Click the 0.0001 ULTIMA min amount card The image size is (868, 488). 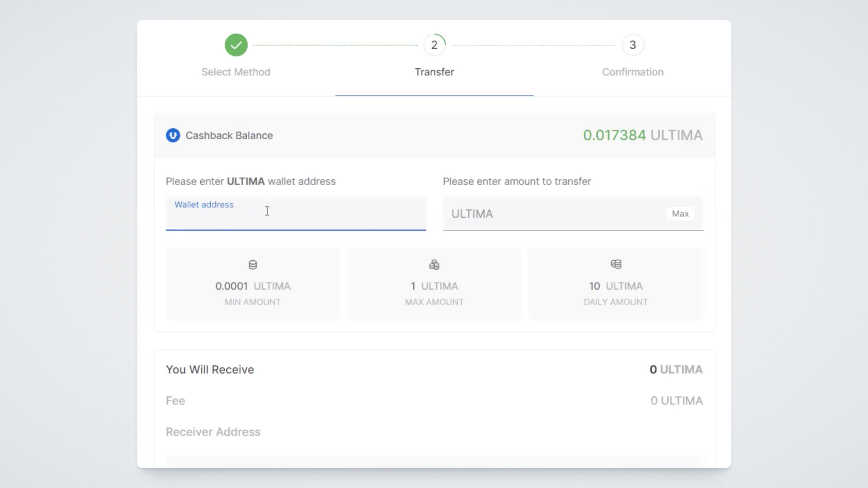pyautogui.click(x=253, y=285)
